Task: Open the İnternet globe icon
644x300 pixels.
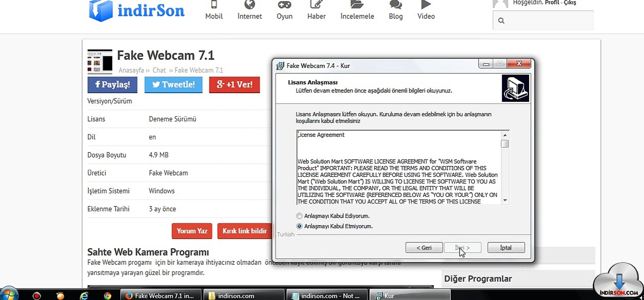Action: 250,4
